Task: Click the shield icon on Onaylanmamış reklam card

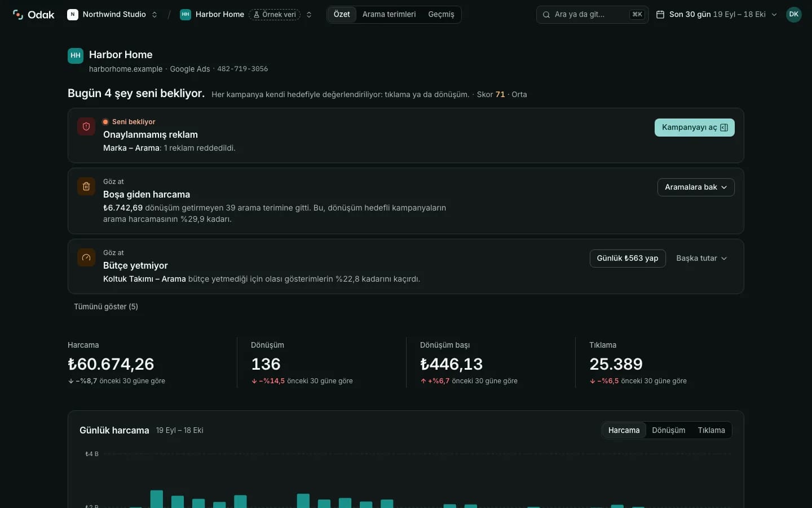Action: coord(86,126)
